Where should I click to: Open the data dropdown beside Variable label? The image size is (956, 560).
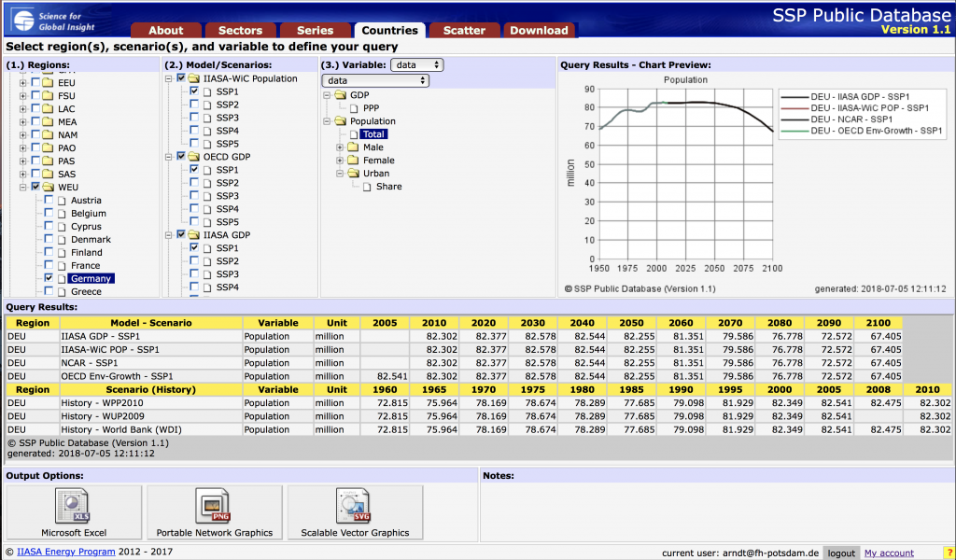(417, 64)
